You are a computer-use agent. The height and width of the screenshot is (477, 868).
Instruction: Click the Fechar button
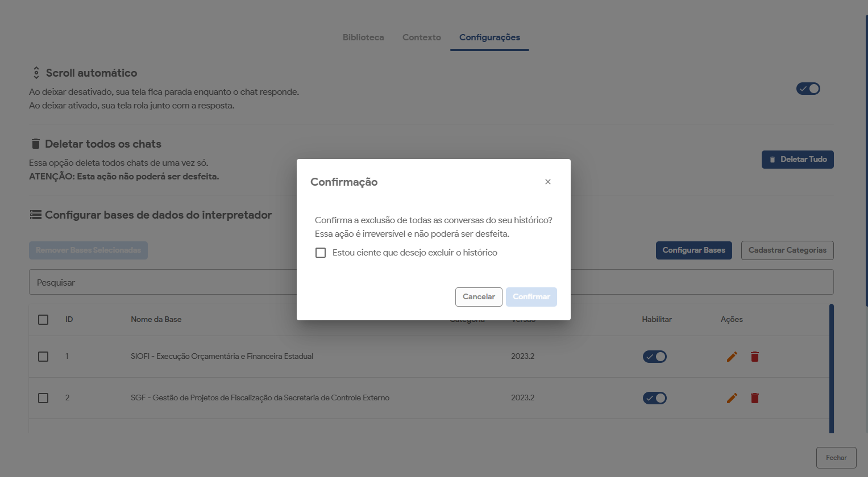(x=836, y=458)
